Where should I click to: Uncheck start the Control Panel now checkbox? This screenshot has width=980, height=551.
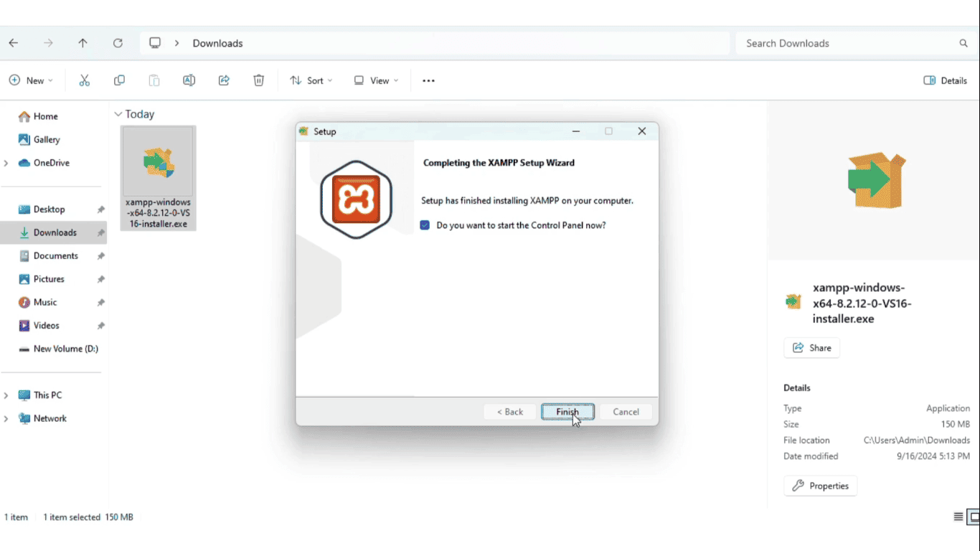point(425,225)
